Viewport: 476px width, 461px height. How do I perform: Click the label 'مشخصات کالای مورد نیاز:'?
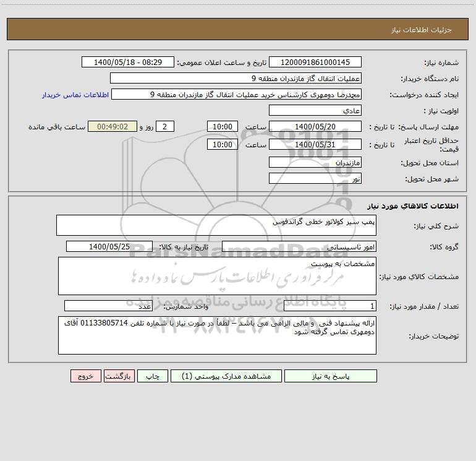tap(419, 277)
